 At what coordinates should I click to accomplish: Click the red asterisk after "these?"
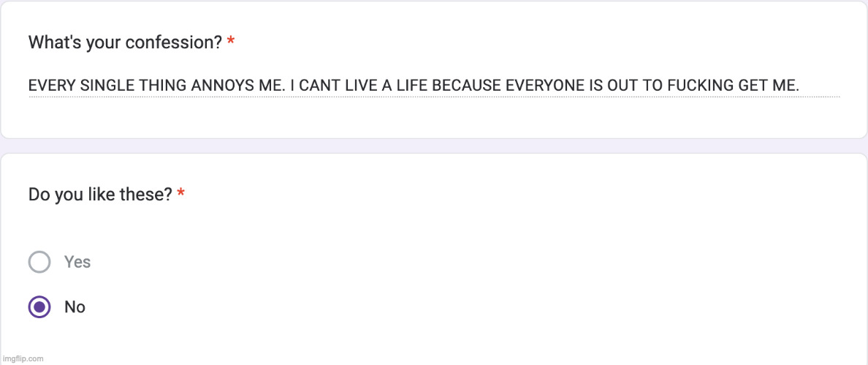(181, 195)
